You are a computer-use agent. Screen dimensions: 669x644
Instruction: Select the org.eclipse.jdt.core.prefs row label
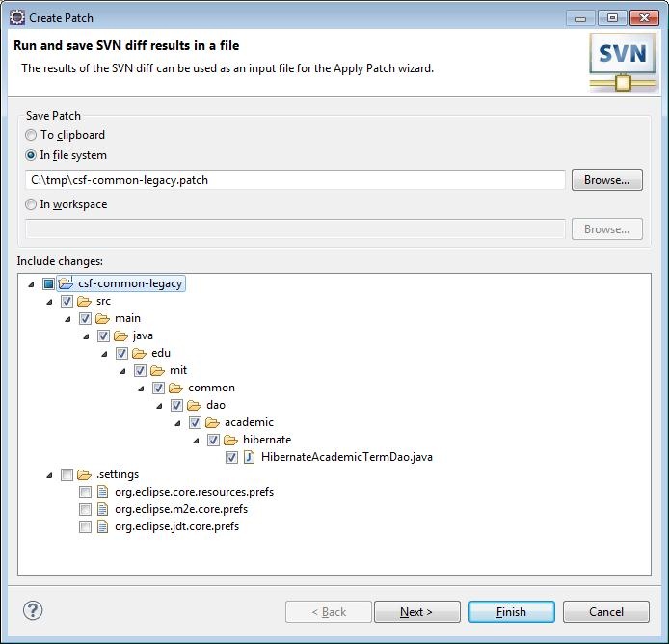pos(176,526)
